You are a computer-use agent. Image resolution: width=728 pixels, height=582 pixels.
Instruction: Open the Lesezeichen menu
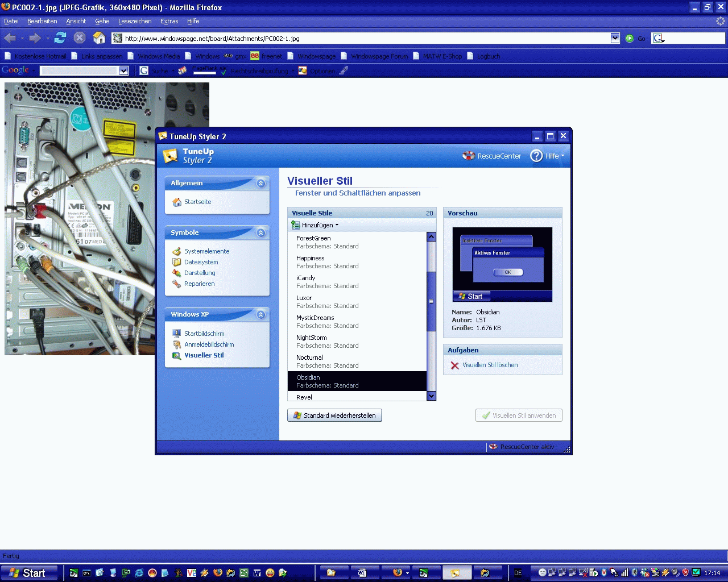coord(135,21)
